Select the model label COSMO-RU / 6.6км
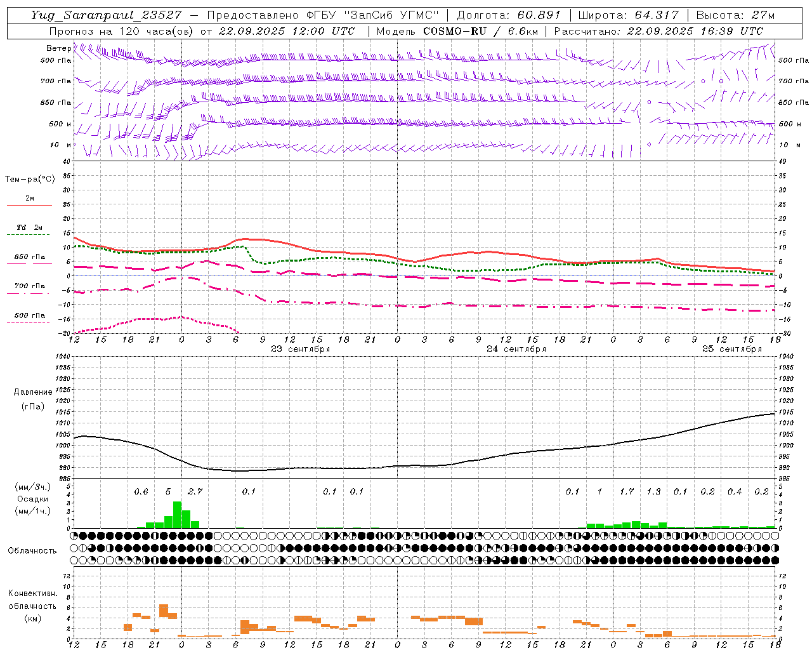The image size is (812, 650). (481, 30)
